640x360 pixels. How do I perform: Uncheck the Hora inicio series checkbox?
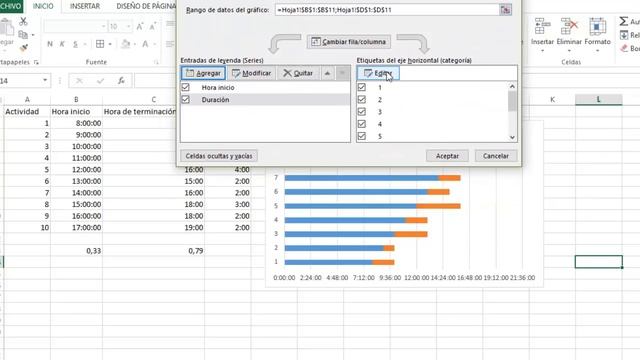click(x=186, y=87)
